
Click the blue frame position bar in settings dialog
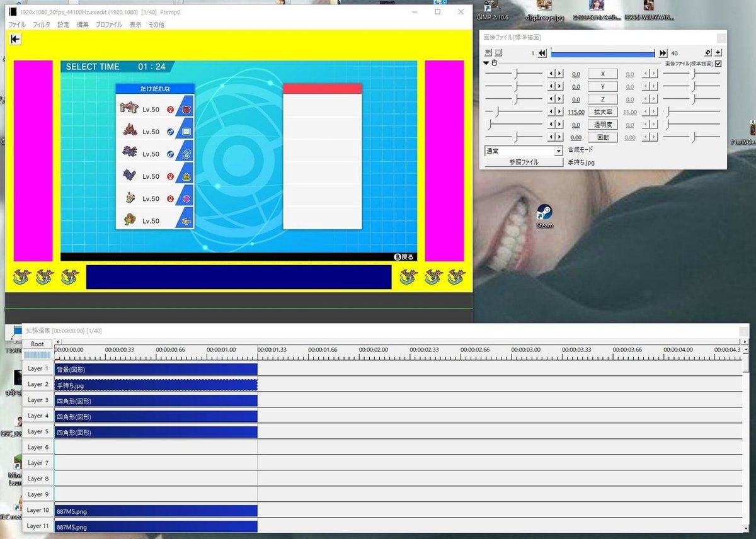pos(603,54)
